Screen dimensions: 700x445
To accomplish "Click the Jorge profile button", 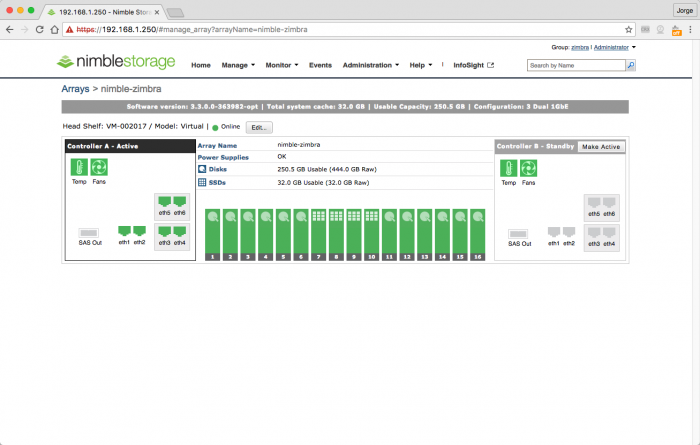I will pos(684,10).
